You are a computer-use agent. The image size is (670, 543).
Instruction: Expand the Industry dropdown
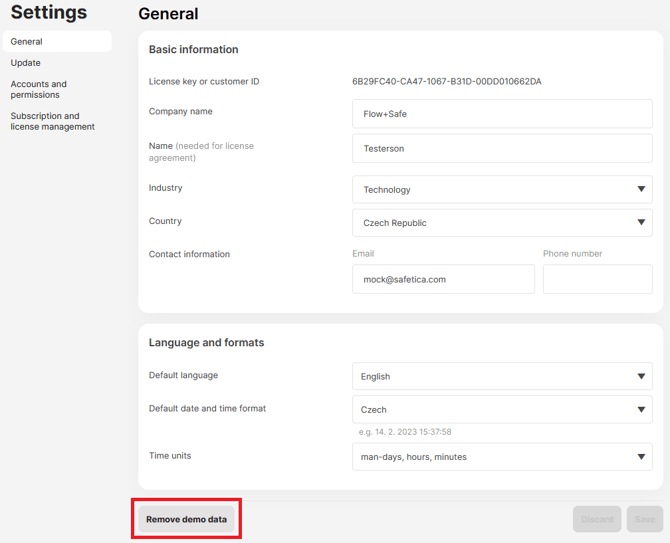click(x=501, y=189)
